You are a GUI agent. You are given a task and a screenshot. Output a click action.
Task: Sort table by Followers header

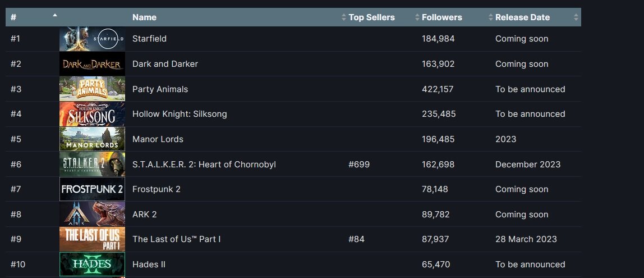pos(441,17)
